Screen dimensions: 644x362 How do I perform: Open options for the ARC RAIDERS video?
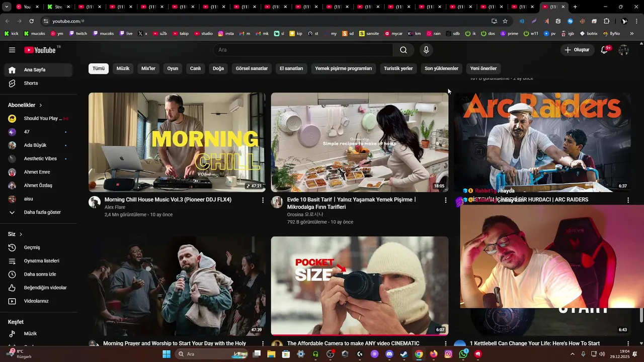point(628,200)
